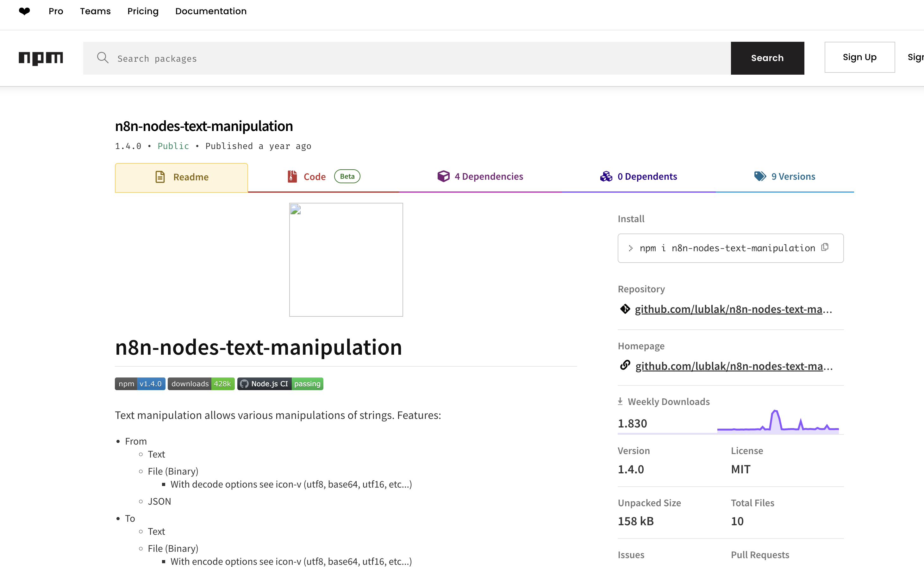Click the magnifying glass search icon

click(x=103, y=58)
